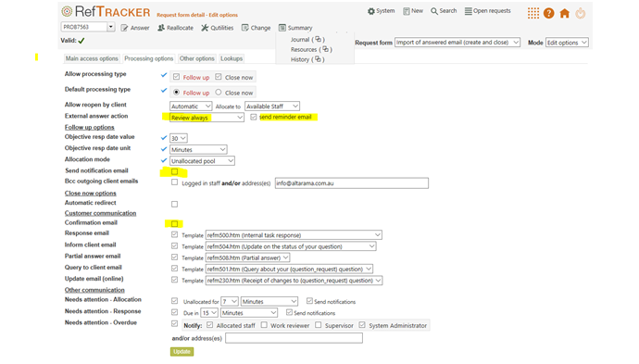The image size is (639, 364).
Task: Toggle Notify Work reviewer checkbox
Action: click(x=264, y=325)
